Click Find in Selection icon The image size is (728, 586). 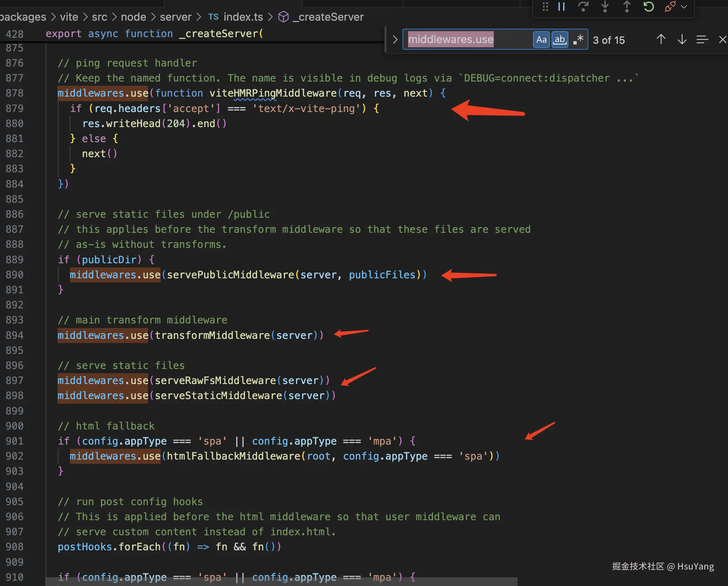click(x=702, y=40)
